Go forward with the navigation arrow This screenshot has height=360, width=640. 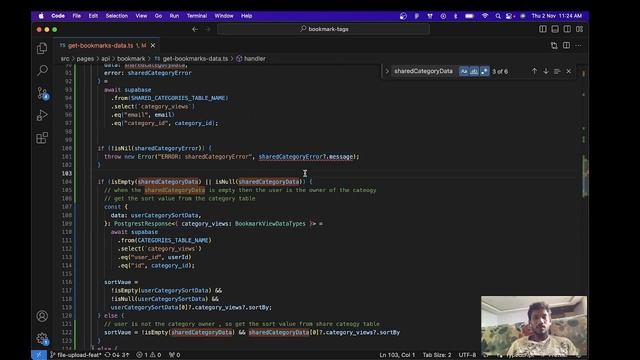(207, 29)
